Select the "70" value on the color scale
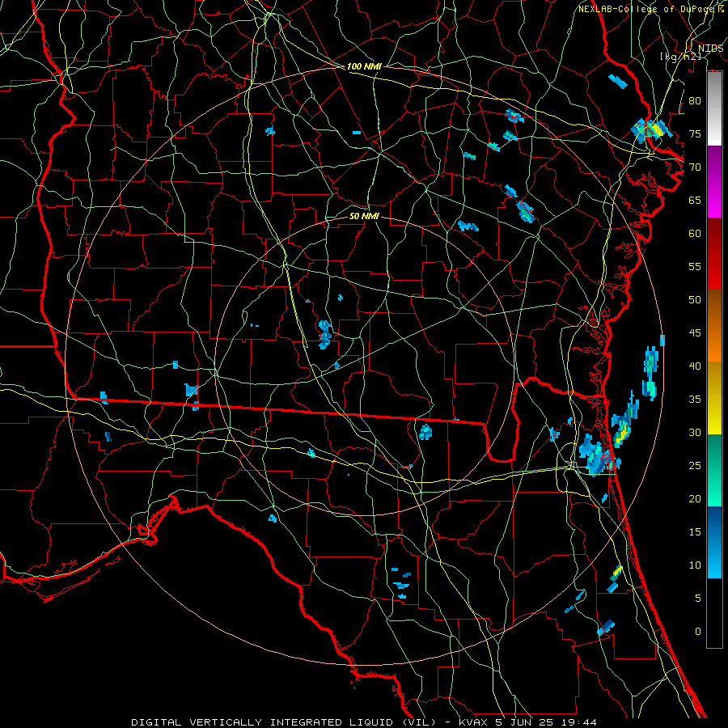The width and height of the screenshot is (728, 728). [695, 167]
